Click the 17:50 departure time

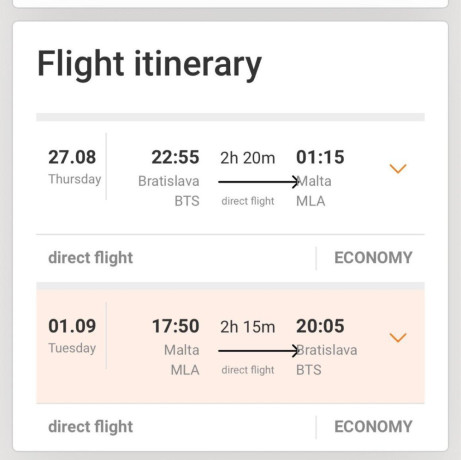175,326
